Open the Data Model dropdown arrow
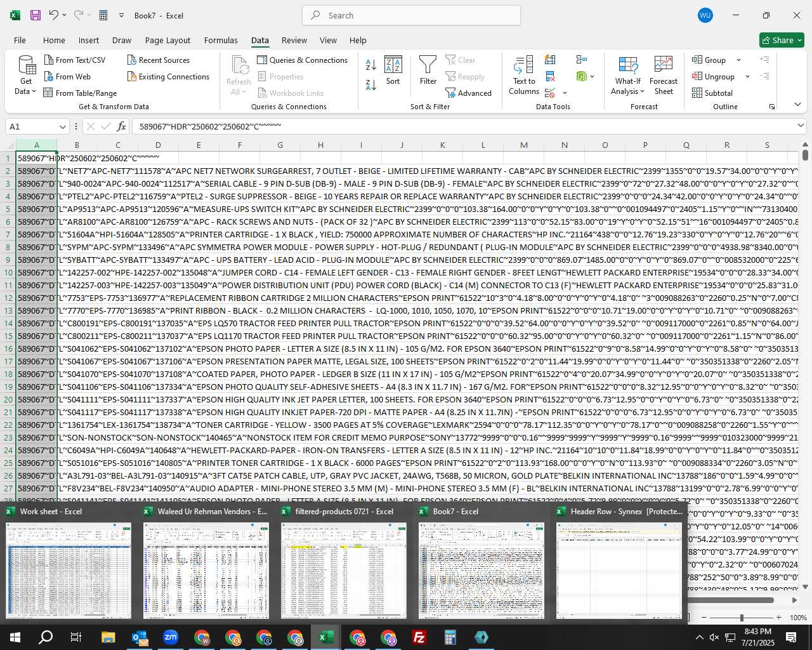Viewport: 812px width, 650px height. [x=592, y=76]
